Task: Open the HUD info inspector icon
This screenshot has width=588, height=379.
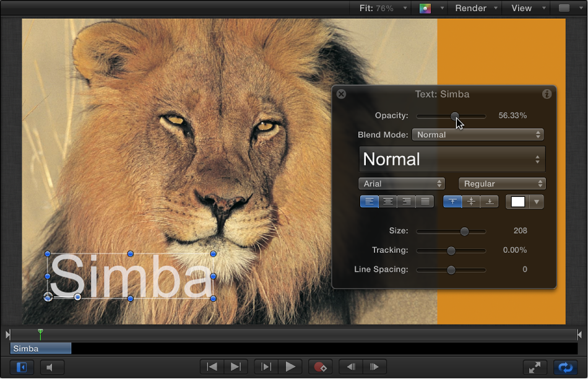Action: click(x=547, y=94)
